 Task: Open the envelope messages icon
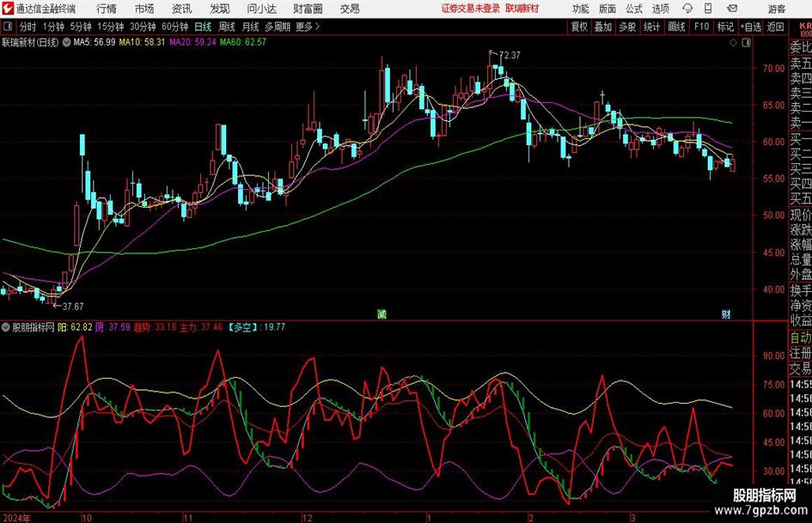click(732, 9)
